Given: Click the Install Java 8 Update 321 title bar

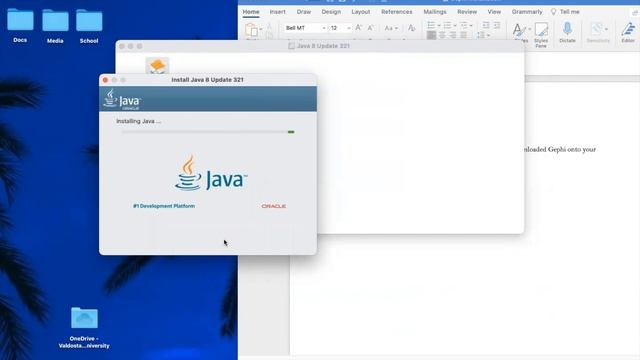Looking at the screenshot, I should [207, 80].
